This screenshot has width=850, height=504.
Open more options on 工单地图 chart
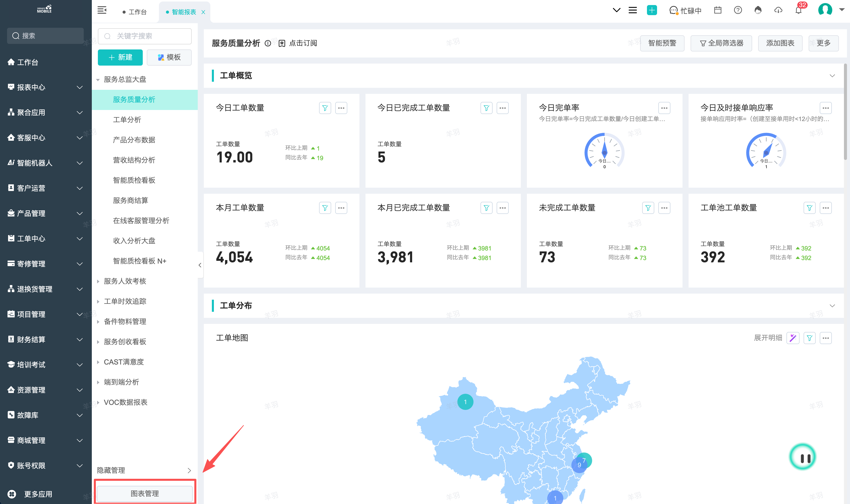tap(826, 338)
